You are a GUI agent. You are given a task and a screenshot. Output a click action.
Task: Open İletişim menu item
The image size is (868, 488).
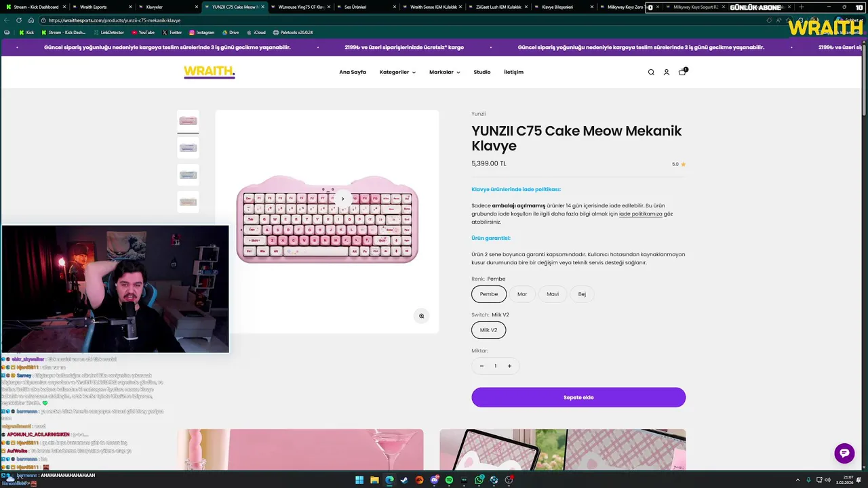(x=513, y=72)
